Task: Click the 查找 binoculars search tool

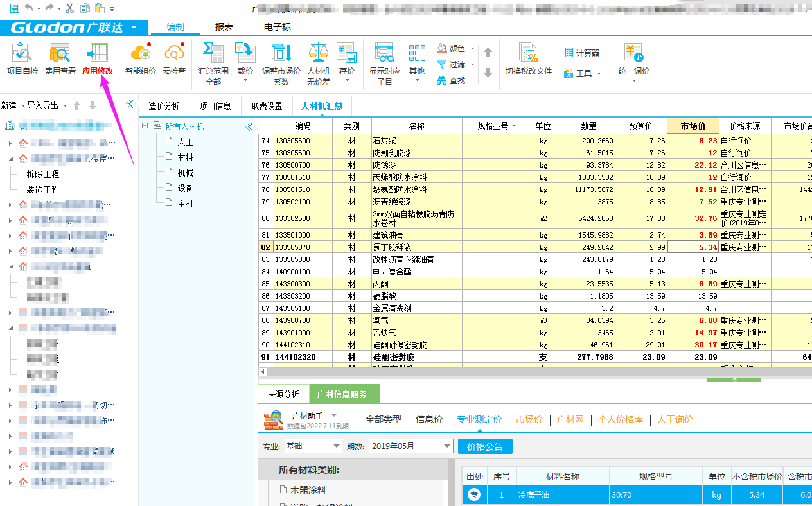Action: click(x=451, y=81)
